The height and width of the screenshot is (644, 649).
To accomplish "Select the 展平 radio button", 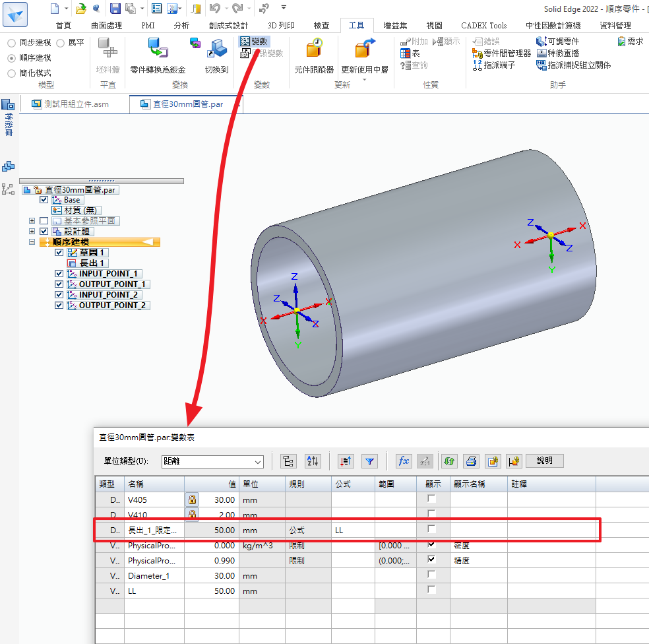I will (x=61, y=43).
